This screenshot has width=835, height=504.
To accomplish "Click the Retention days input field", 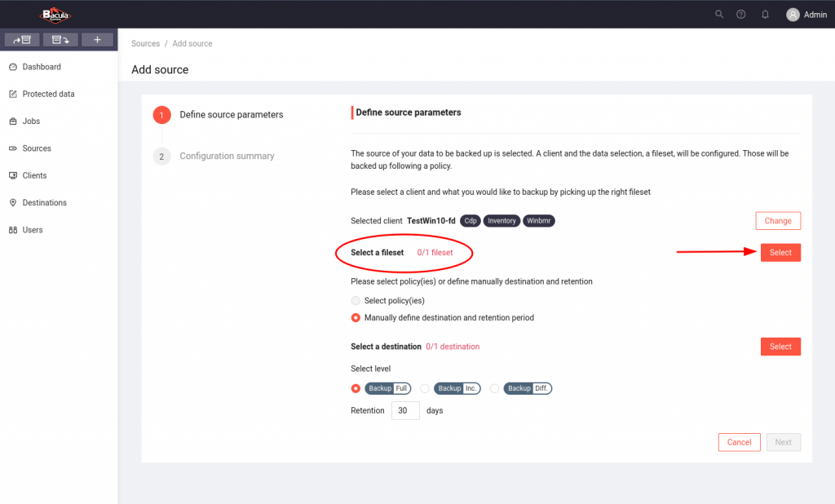I will (x=405, y=411).
